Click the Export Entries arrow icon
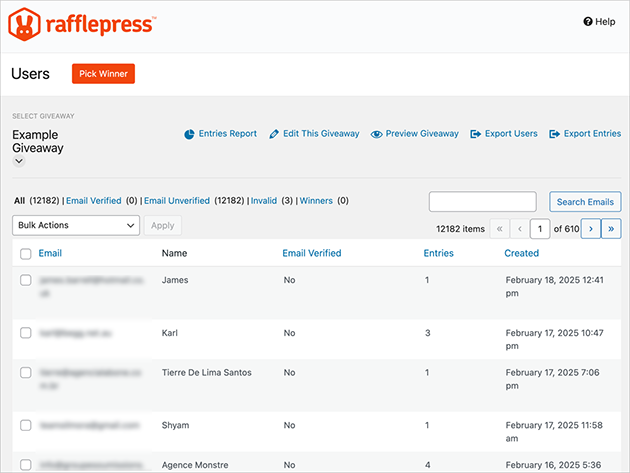Image resolution: width=630 pixels, height=473 pixels. point(554,134)
